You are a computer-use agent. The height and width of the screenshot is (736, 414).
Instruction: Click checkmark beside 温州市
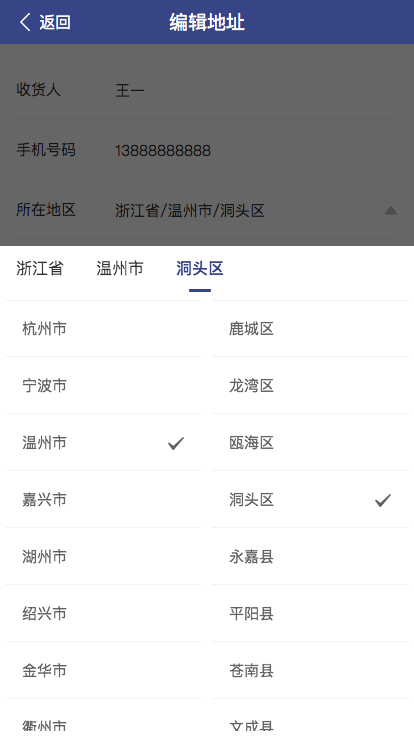176,443
